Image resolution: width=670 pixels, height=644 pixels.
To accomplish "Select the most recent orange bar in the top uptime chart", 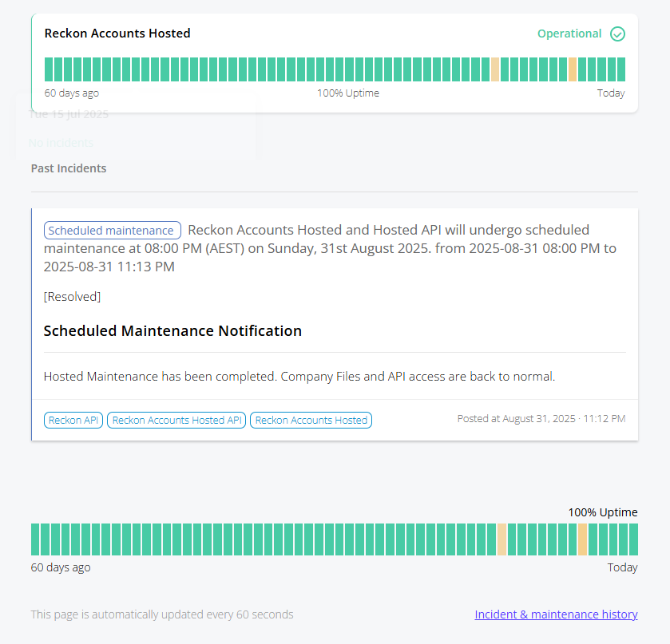I will 573,69.
